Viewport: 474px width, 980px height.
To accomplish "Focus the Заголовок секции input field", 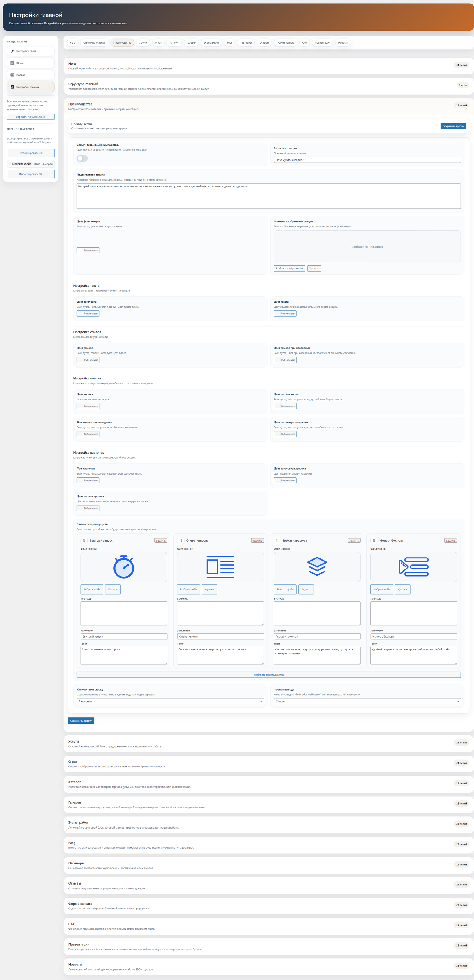I will [x=367, y=160].
